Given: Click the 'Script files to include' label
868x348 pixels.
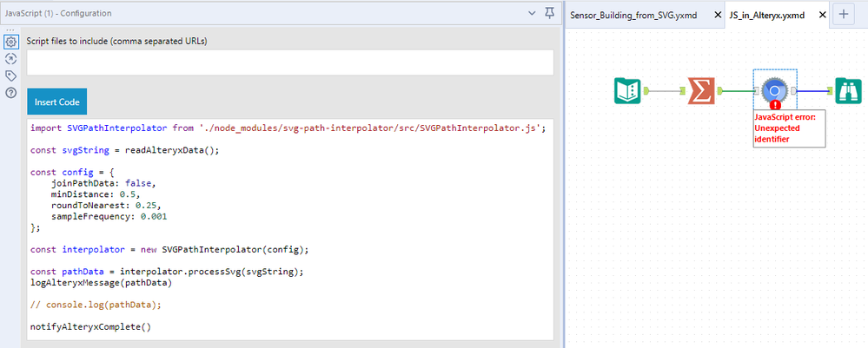Looking at the screenshot, I should pos(116,42).
